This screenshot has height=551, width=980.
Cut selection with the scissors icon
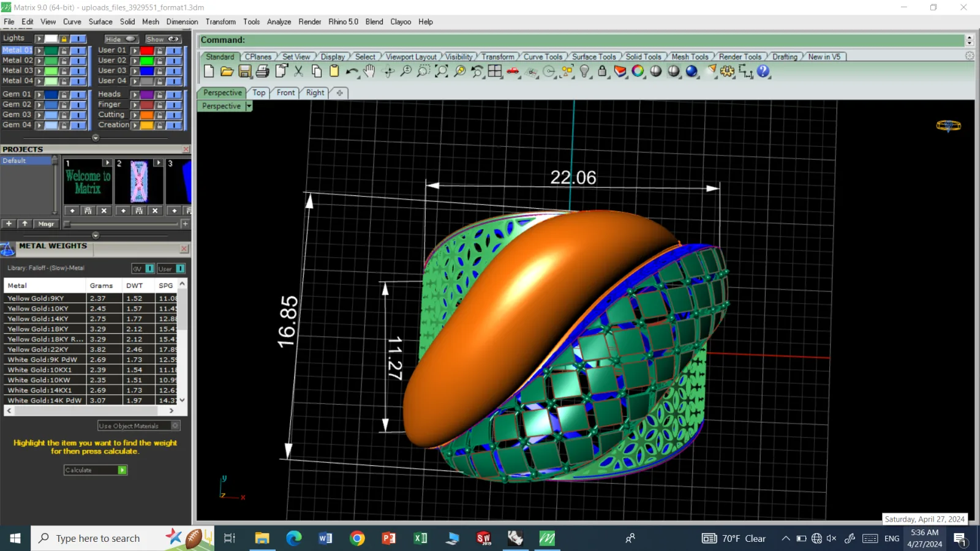(299, 71)
